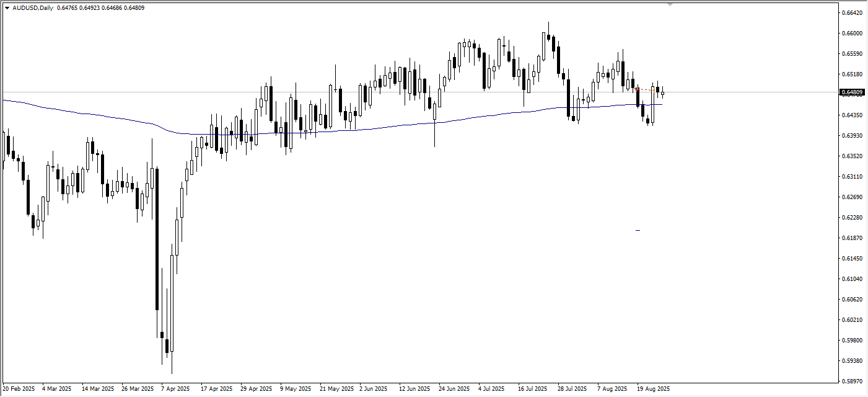
Task: Click the 29 Apr 2025 date label
Action: [x=256, y=389]
